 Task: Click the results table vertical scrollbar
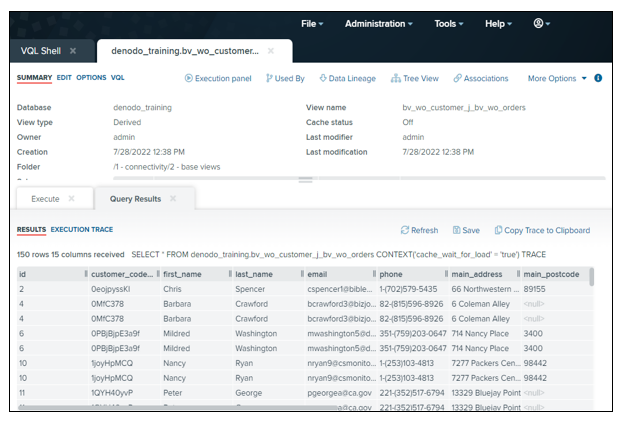pos(592,277)
